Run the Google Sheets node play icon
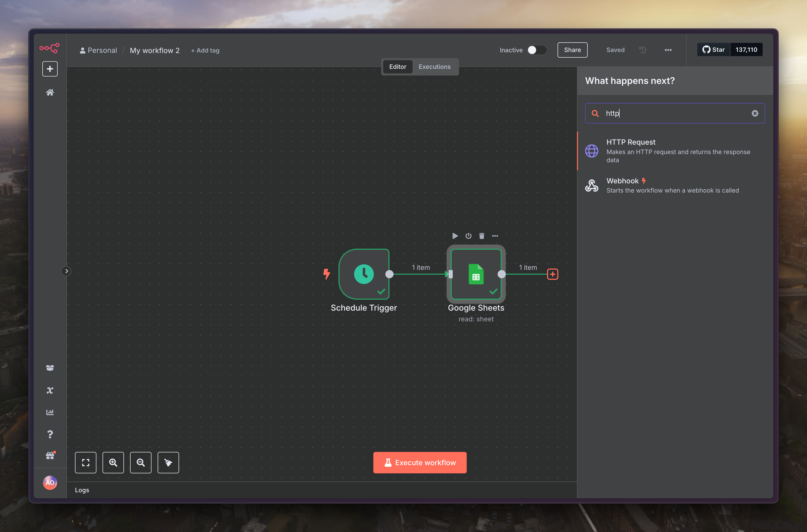The image size is (807, 532). click(455, 236)
